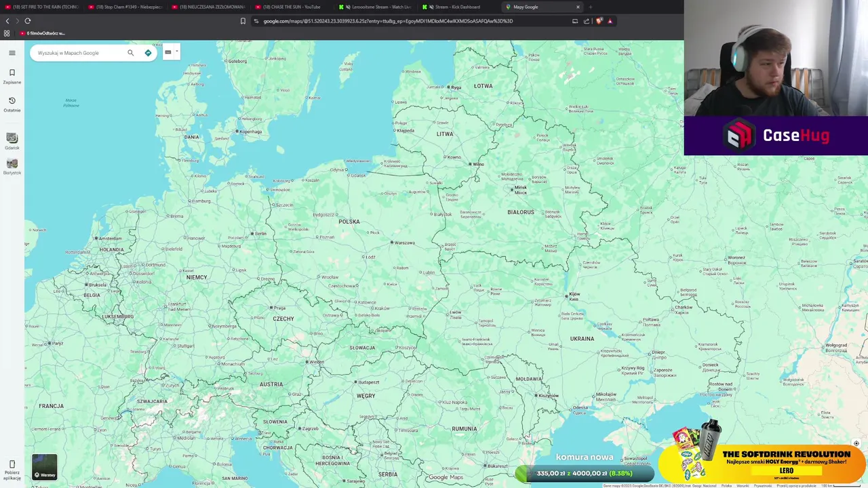
Task: Switch to Lerooitsme Stream Watch Live tab
Action: click(376, 7)
